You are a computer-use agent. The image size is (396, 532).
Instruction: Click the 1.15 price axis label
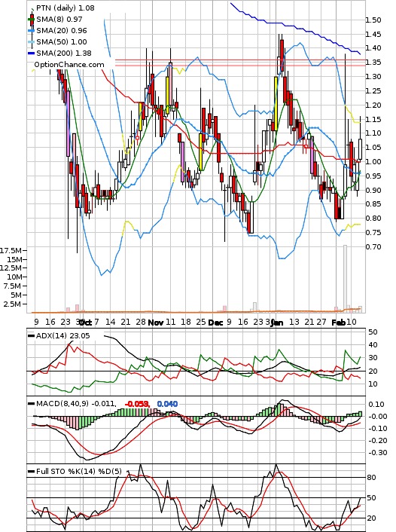click(373, 119)
